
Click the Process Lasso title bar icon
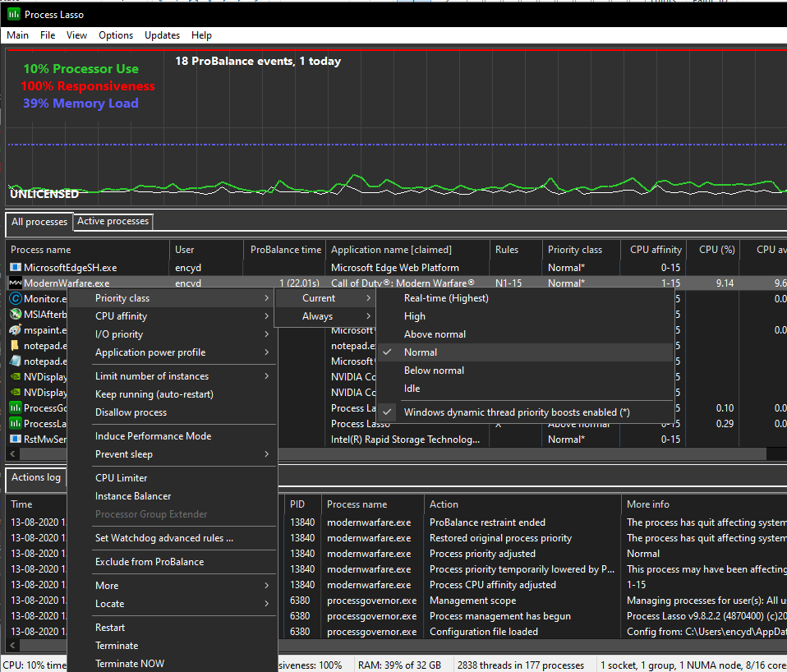(x=13, y=14)
